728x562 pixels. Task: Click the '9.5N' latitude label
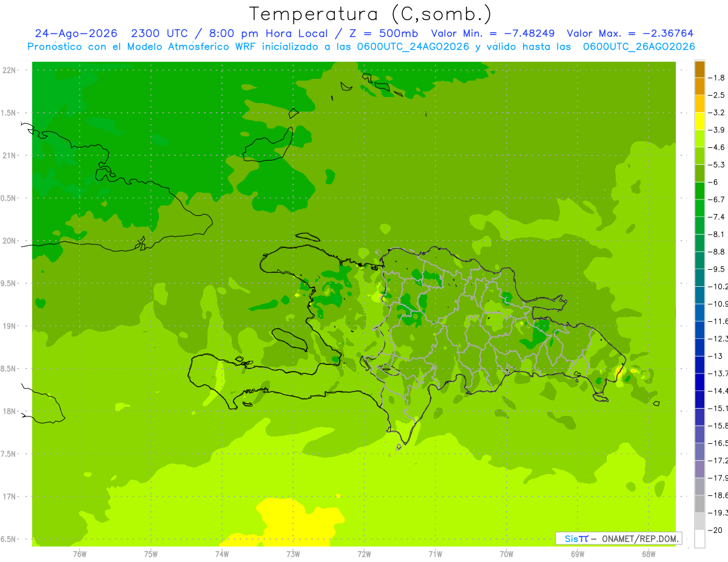8,284
